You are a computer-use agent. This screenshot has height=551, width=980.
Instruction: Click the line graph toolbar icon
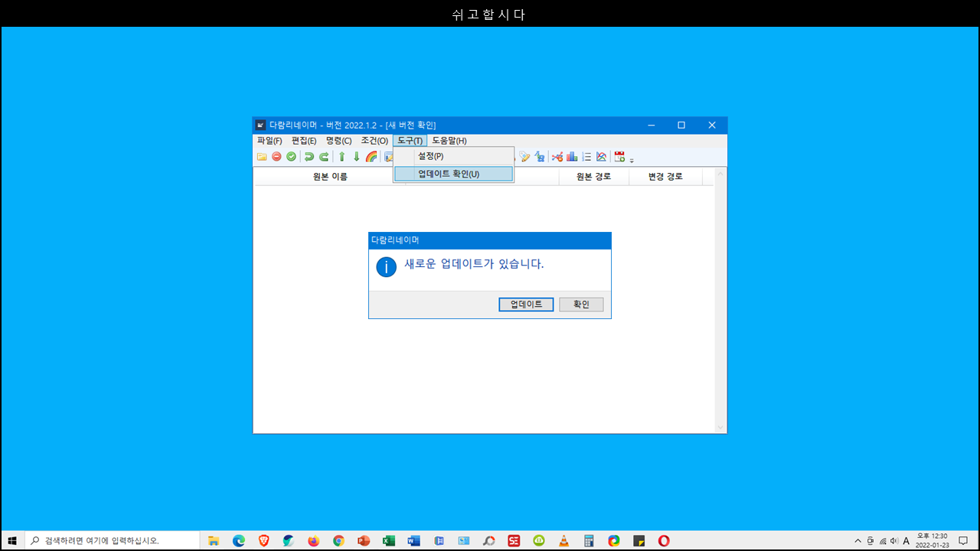[601, 157]
